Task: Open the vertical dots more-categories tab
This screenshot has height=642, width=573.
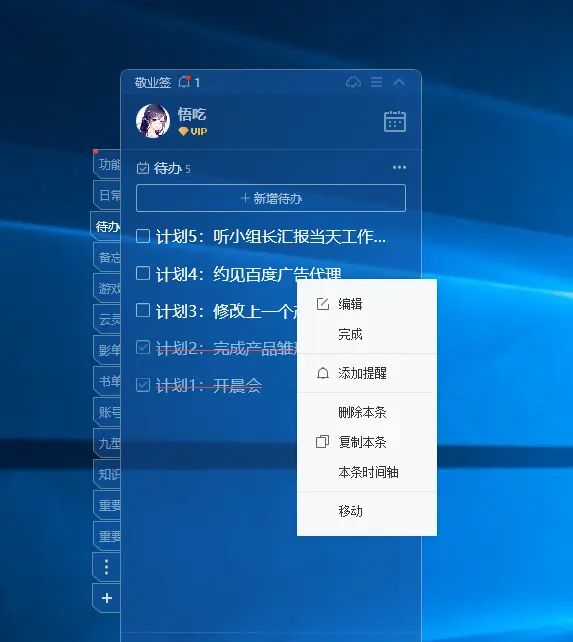Action: pyautogui.click(x=106, y=567)
